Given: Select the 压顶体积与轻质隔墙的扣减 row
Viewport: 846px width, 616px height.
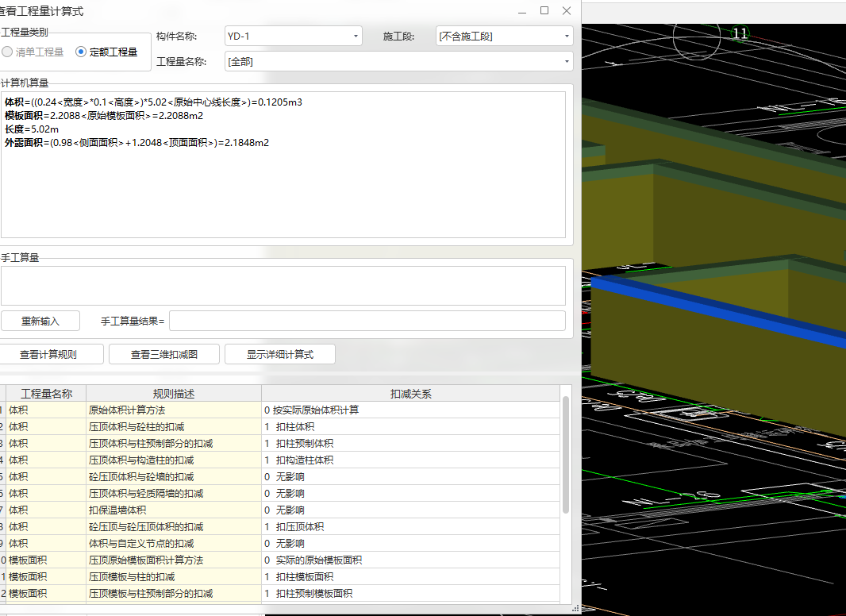Looking at the screenshot, I should (280, 494).
